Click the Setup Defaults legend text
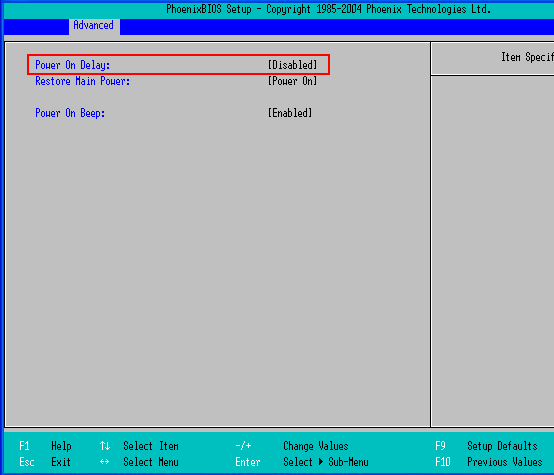Viewport: 554px width, 475px height. [x=502, y=446]
